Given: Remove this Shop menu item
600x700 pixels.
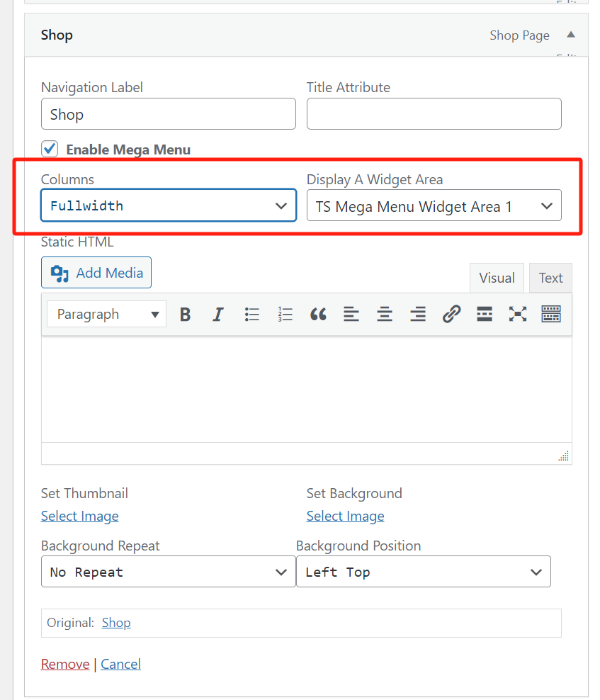Looking at the screenshot, I should click(65, 664).
